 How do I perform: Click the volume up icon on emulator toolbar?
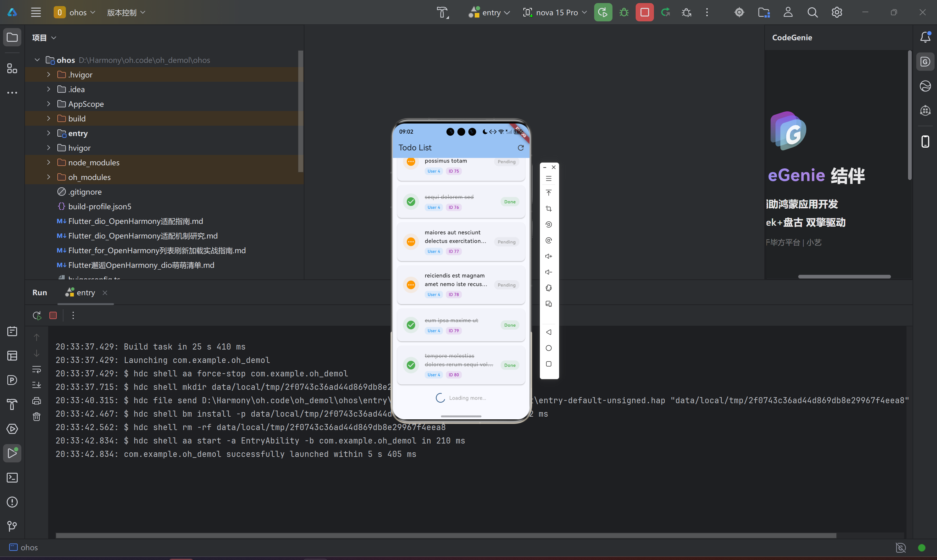(549, 256)
